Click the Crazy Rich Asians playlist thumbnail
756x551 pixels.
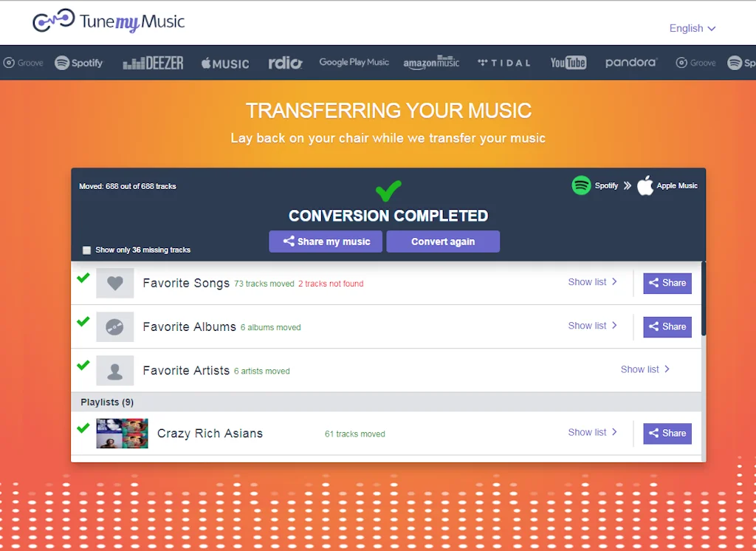[x=122, y=433]
